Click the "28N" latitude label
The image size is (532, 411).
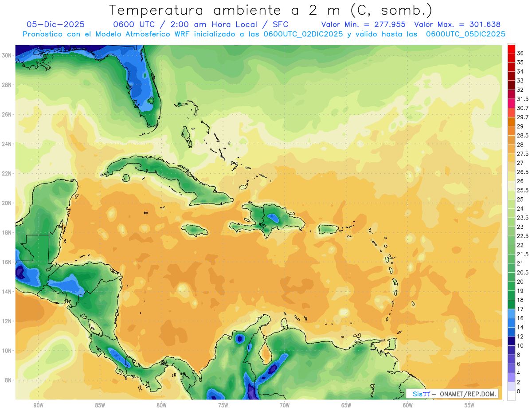(x=7, y=85)
